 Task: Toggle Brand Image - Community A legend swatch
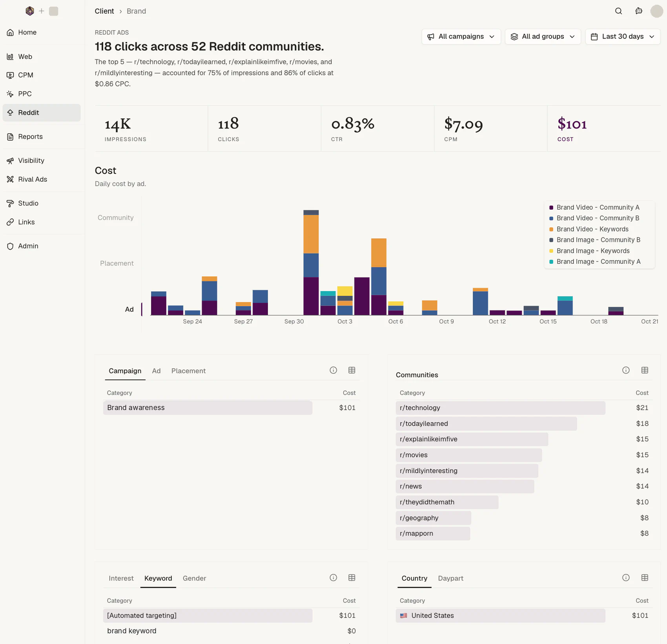tap(551, 262)
